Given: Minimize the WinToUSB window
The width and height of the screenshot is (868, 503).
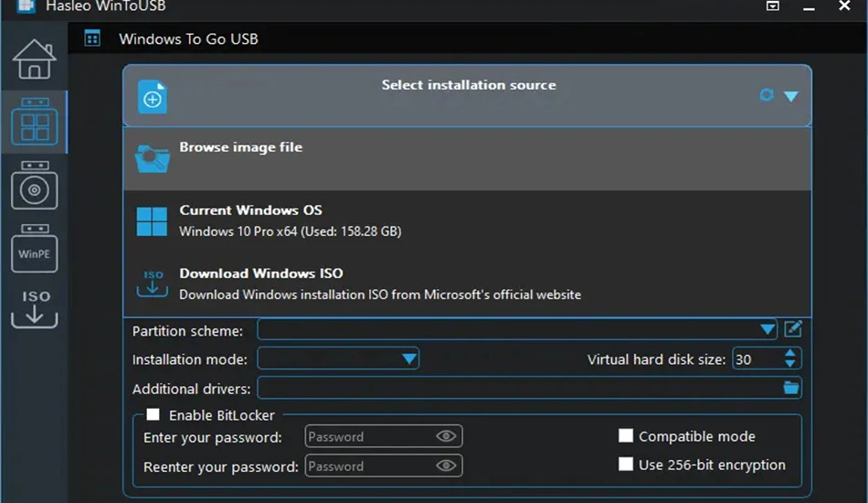Looking at the screenshot, I should point(809,7).
